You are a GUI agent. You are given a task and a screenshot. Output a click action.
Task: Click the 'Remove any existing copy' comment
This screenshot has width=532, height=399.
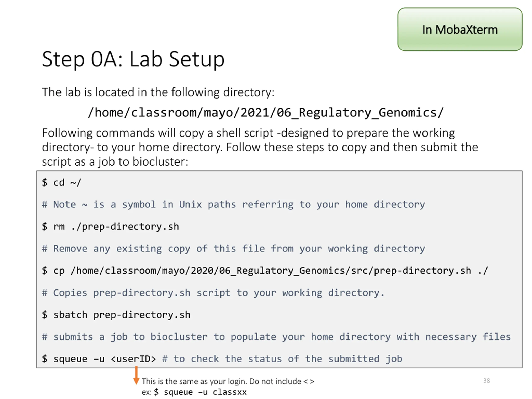(x=233, y=249)
